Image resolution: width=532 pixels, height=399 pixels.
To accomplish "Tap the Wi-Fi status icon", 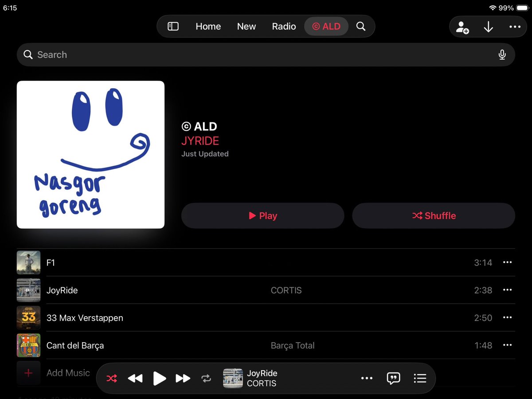I will pos(493,8).
